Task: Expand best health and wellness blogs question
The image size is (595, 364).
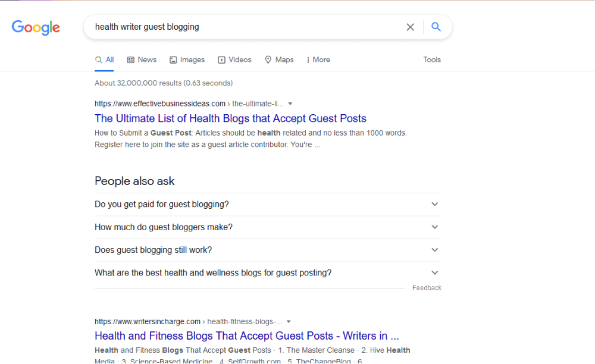Action: coord(268,272)
